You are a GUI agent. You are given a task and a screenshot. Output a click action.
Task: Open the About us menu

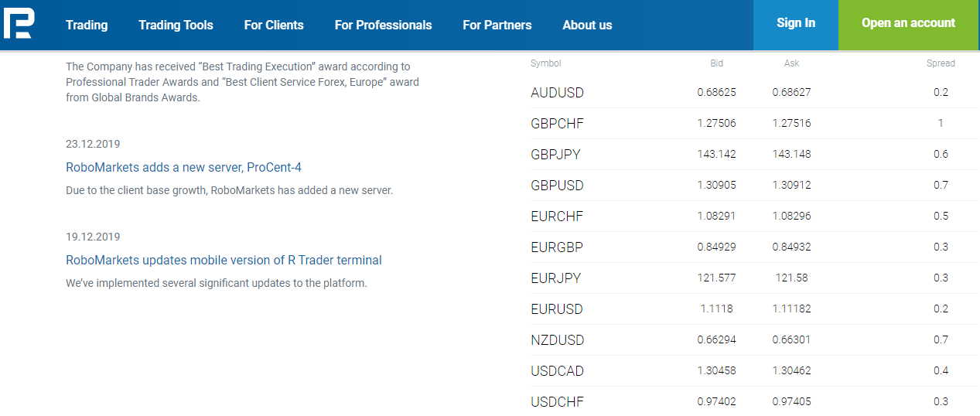point(587,25)
